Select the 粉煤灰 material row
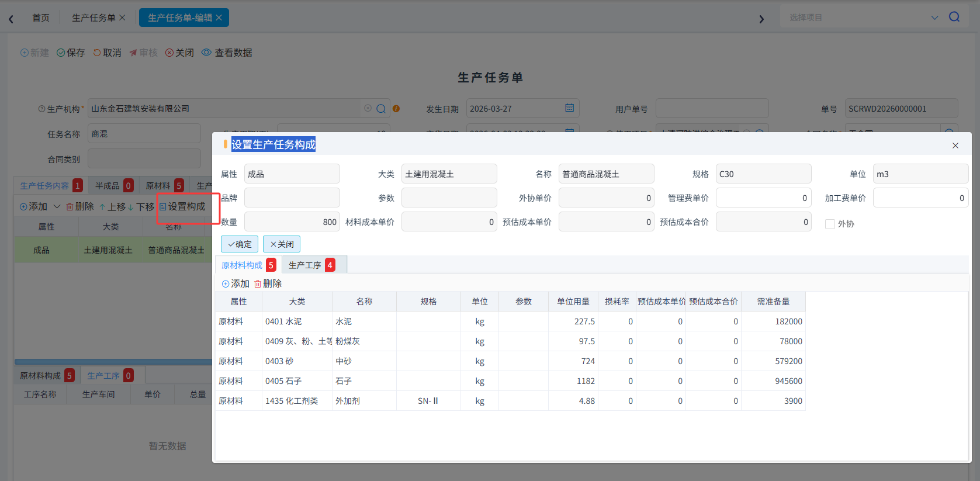This screenshot has width=980, height=481. (x=510, y=341)
